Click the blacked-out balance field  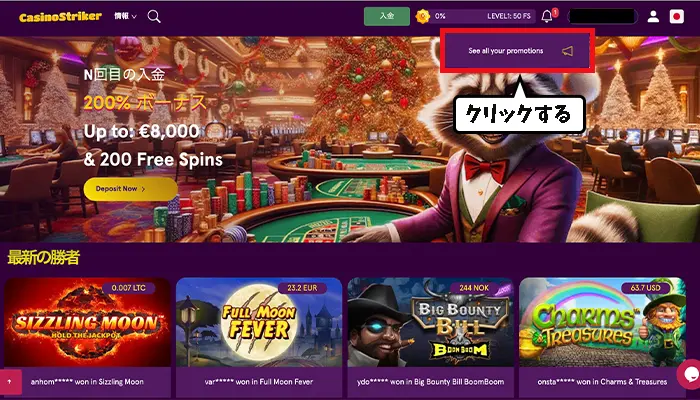(603, 17)
